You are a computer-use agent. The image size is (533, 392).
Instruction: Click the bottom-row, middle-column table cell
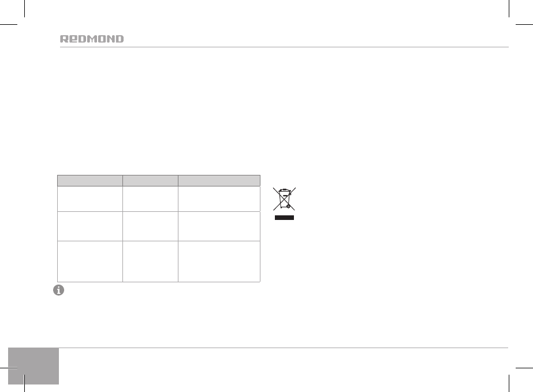(150, 261)
